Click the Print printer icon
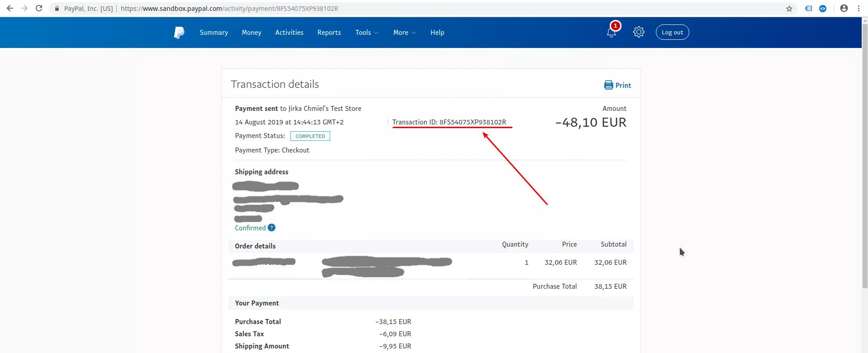The width and height of the screenshot is (868, 353). tap(608, 85)
